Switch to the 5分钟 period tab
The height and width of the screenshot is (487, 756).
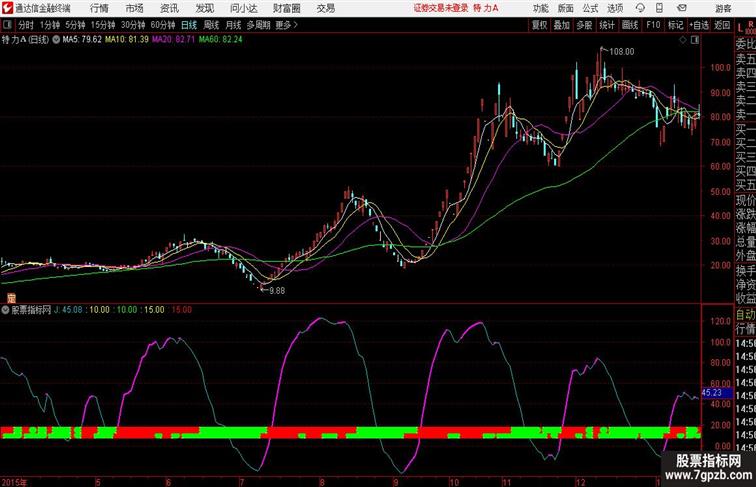pyautogui.click(x=75, y=25)
